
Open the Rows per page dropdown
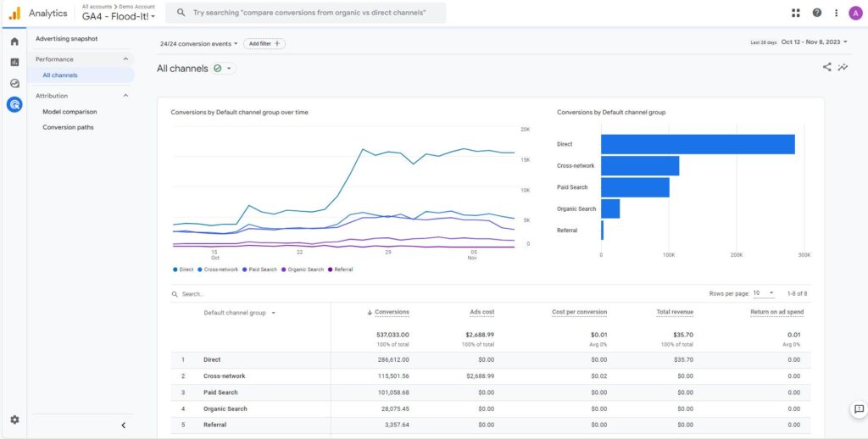point(764,293)
